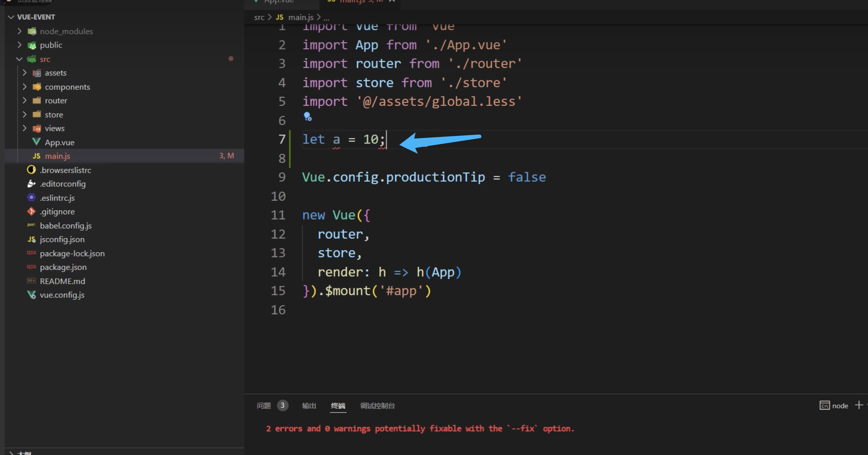Click the Vue icon next to App.vue

tap(36, 142)
